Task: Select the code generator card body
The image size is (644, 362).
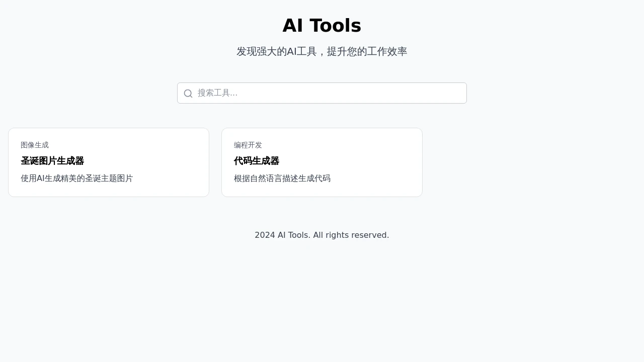Action: 322,162
